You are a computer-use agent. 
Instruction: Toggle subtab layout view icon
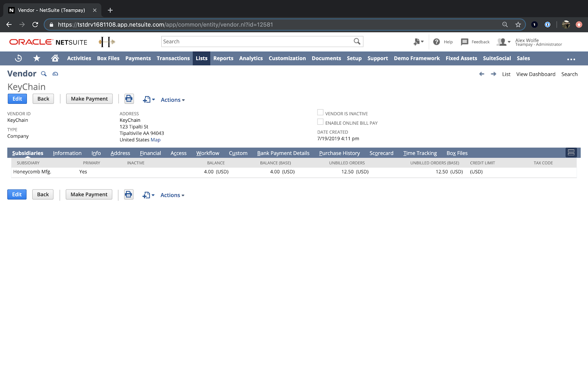coord(571,153)
